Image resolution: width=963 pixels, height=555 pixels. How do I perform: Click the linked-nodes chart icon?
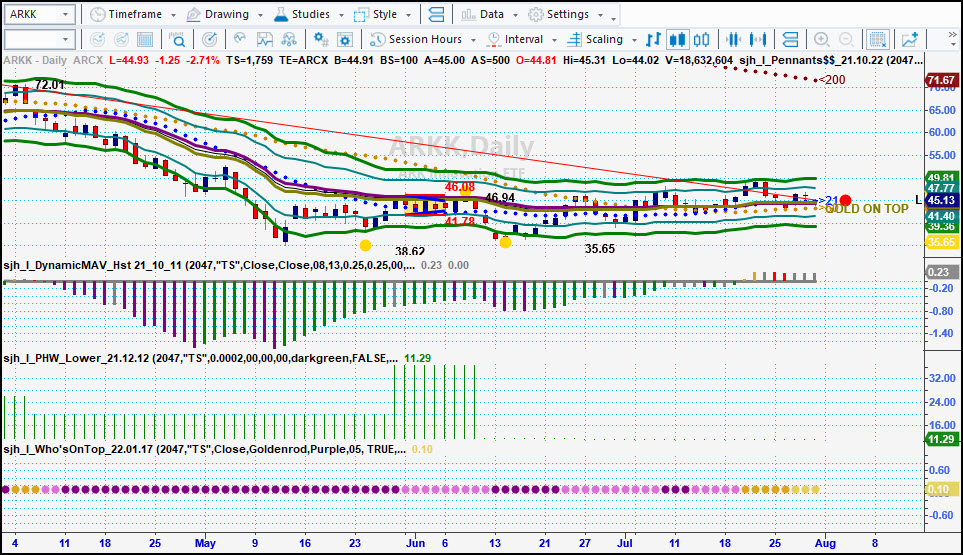pyautogui.click(x=289, y=40)
